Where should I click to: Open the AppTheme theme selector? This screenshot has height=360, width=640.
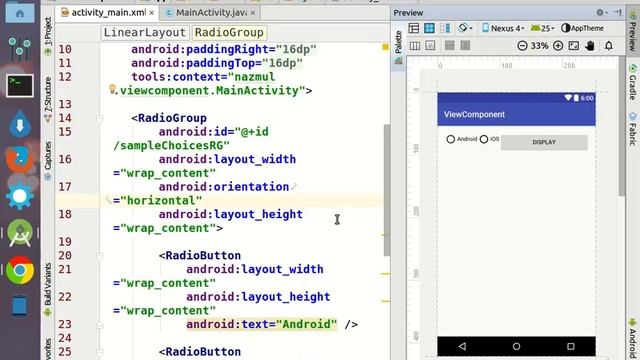(x=582, y=28)
